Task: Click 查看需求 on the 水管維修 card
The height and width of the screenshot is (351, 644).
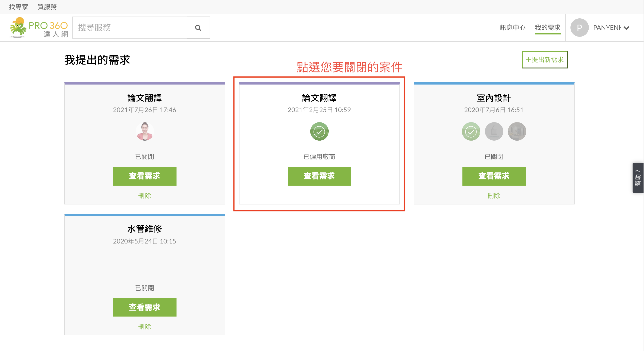Action: tap(145, 307)
